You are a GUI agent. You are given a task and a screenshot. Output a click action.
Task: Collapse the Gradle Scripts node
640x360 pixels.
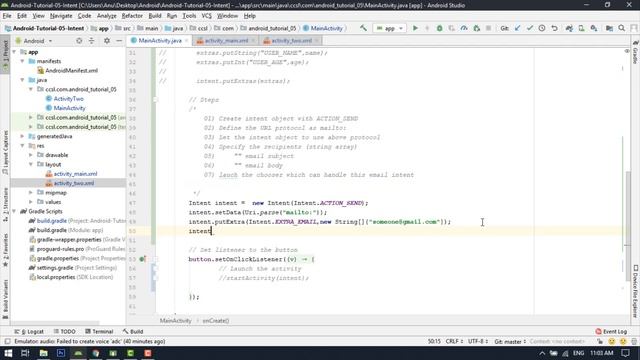click(15, 211)
